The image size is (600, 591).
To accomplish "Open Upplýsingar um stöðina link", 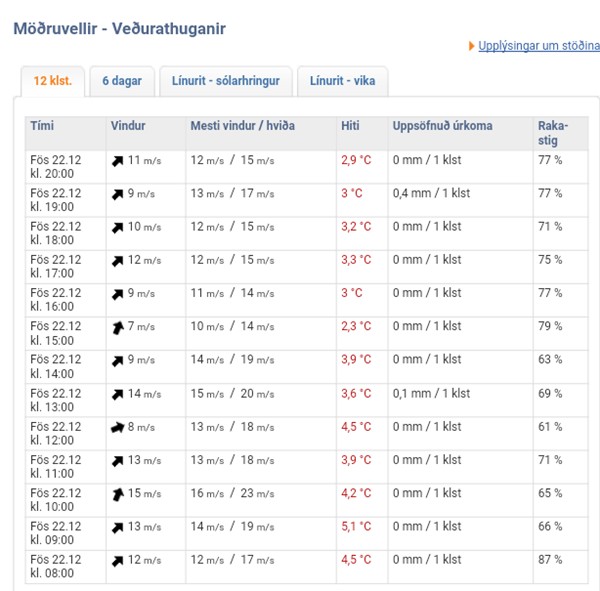I will pos(539,46).
